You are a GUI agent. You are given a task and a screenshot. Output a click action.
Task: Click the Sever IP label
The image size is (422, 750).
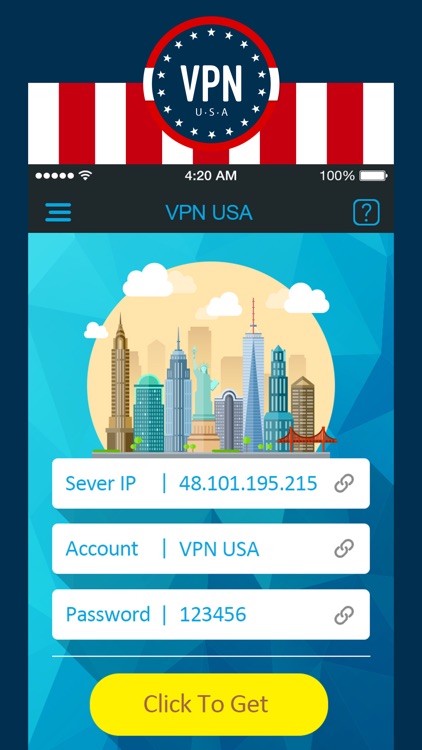point(100,484)
